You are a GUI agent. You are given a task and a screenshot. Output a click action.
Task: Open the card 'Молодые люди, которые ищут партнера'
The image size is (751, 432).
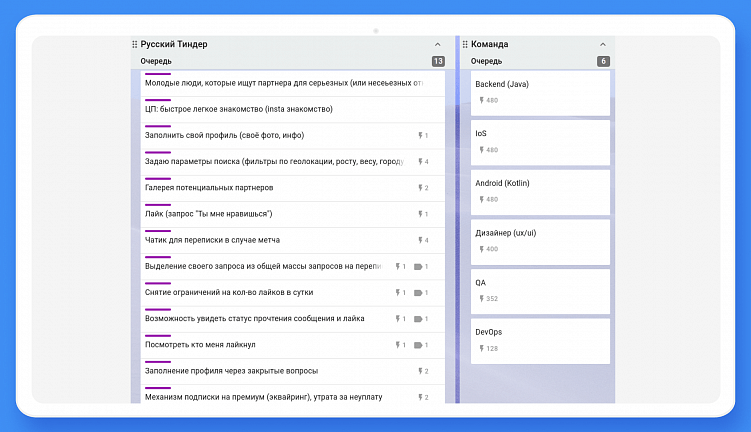point(293,83)
